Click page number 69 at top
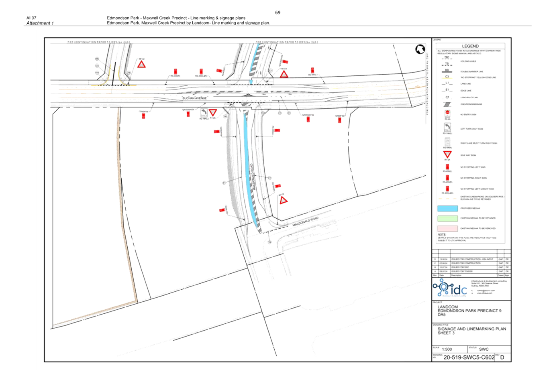This screenshot has width=555, height=392. pos(277,13)
